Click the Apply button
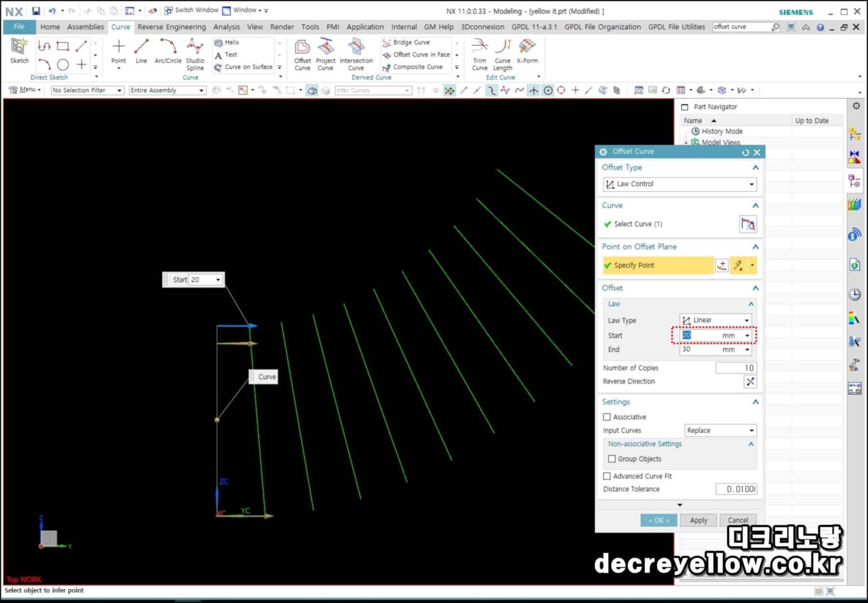Screen dimensions: 868x603 698,520
